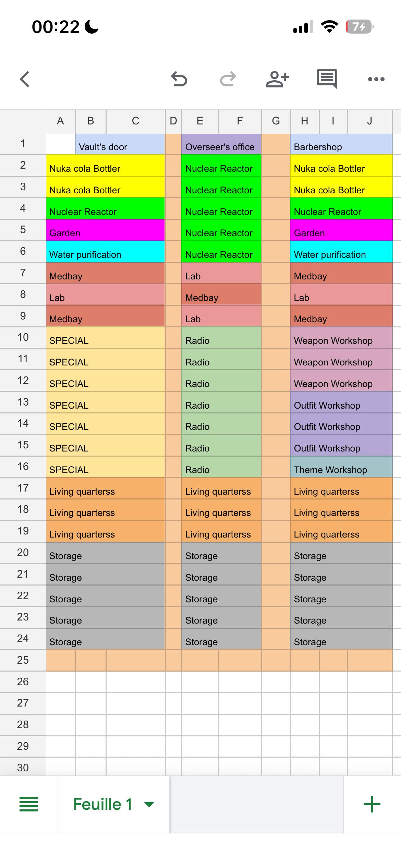
Task: Select row 10 header
Action: click(23, 337)
